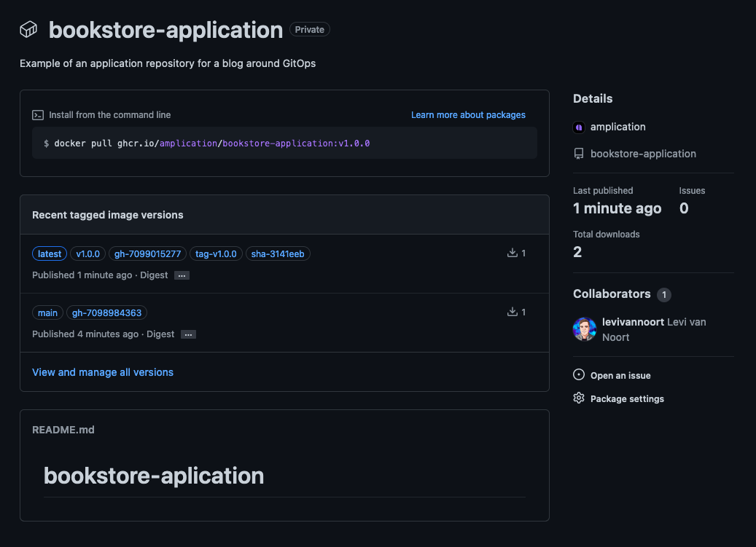
Task: Click the bookstore-aplication README heading
Action: (x=154, y=476)
